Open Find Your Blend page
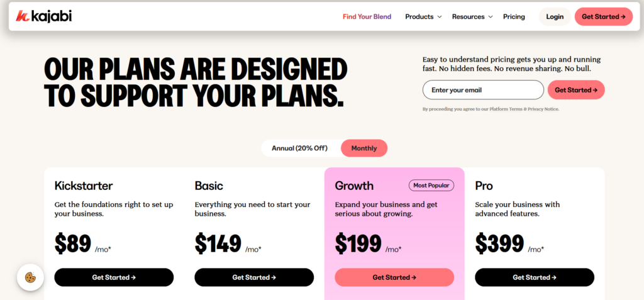The height and width of the screenshot is (300, 644). 367,17
